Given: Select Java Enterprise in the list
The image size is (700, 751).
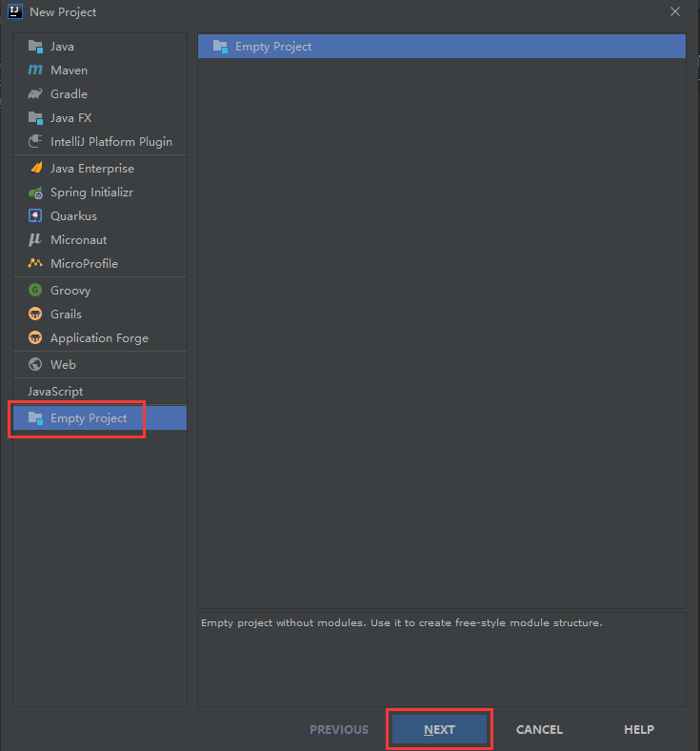Looking at the screenshot, I should coord(100,168).
